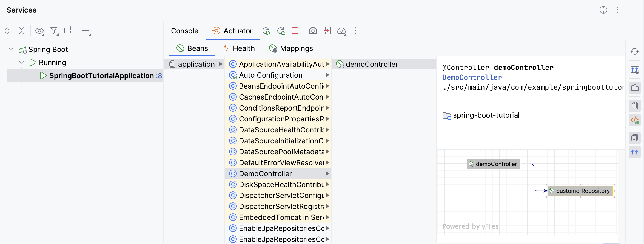This screenshot has width=644, height=244.
Task: Select the demoController node in the diagram
Action: tap(493, 164)
